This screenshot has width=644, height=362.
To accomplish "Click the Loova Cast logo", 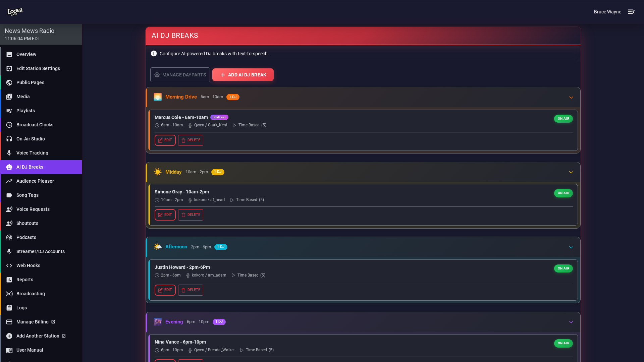I will (x=15, y=12).
